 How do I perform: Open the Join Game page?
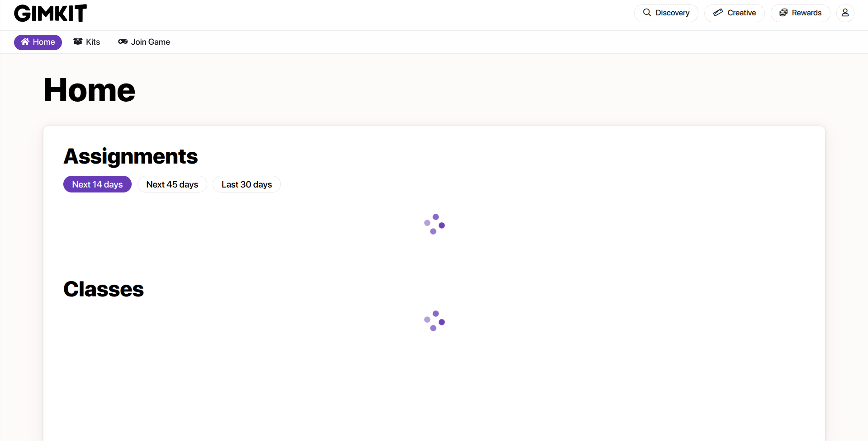click(150, 42)
